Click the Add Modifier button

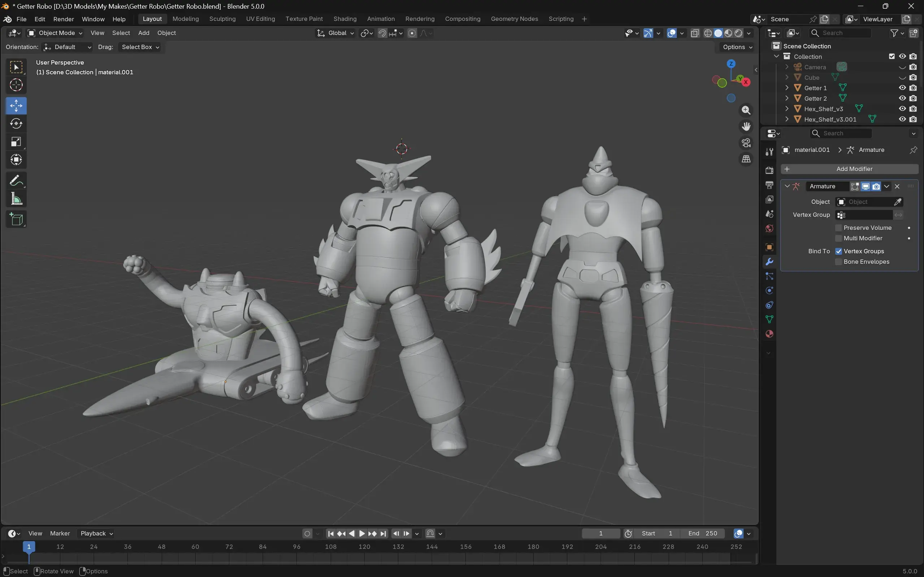pyautogui.click(x=850, y=169)
